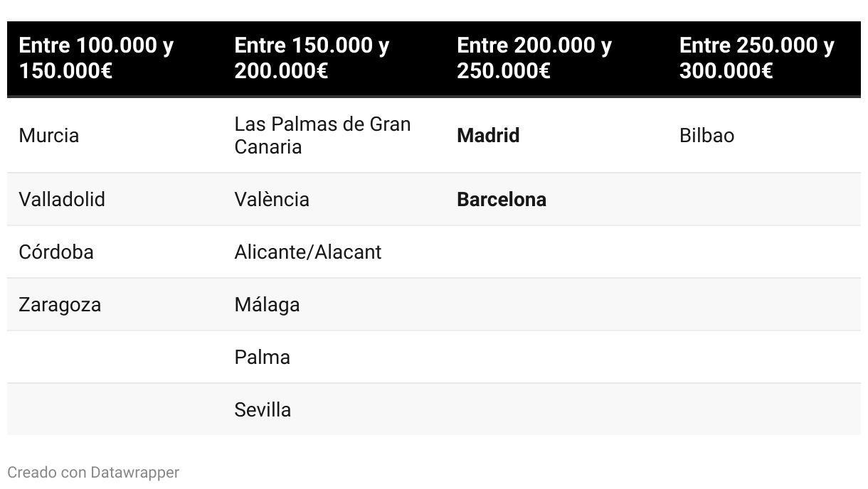
Task: Select the Sevilla entry
Action: point(263,410)
